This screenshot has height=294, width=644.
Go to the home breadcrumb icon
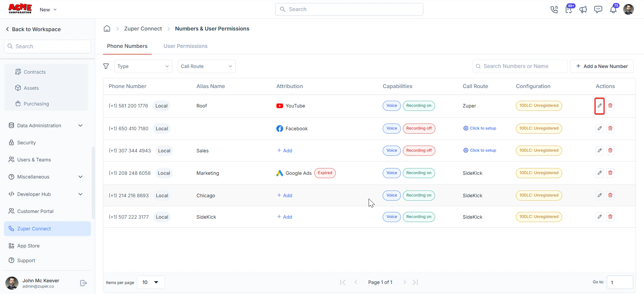[x=107, y=29]
